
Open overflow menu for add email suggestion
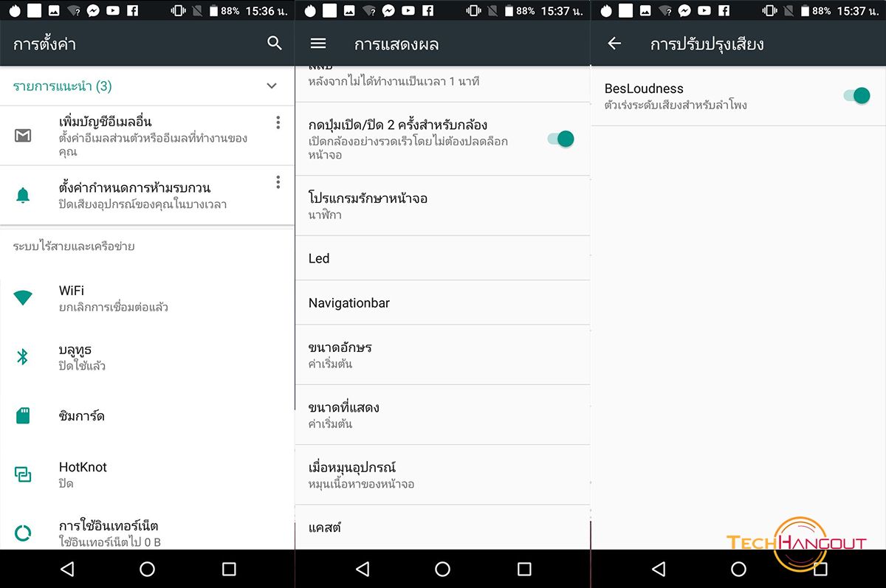tap(278, 122)
